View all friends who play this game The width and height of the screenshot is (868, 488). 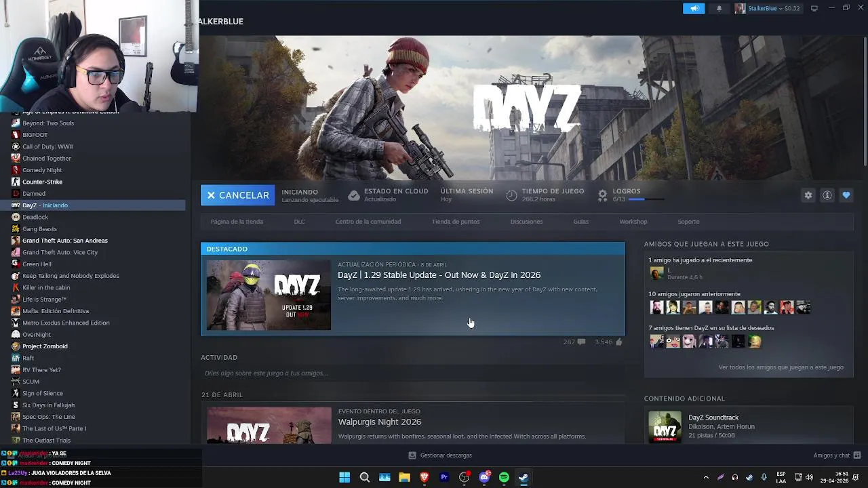[x=781, y=367]
